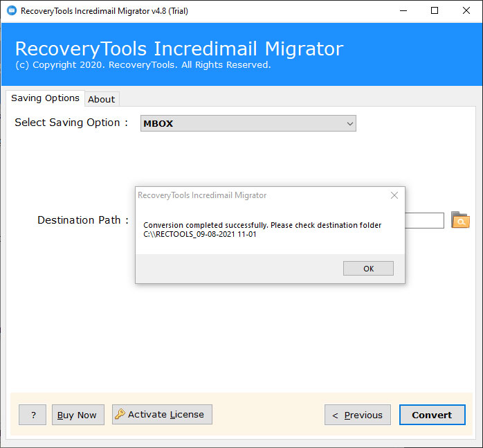The height and width of the screenshot is (448, 483).
Task: Click the copyright 2020 RecoveryTools text
Action: point(143,65)
